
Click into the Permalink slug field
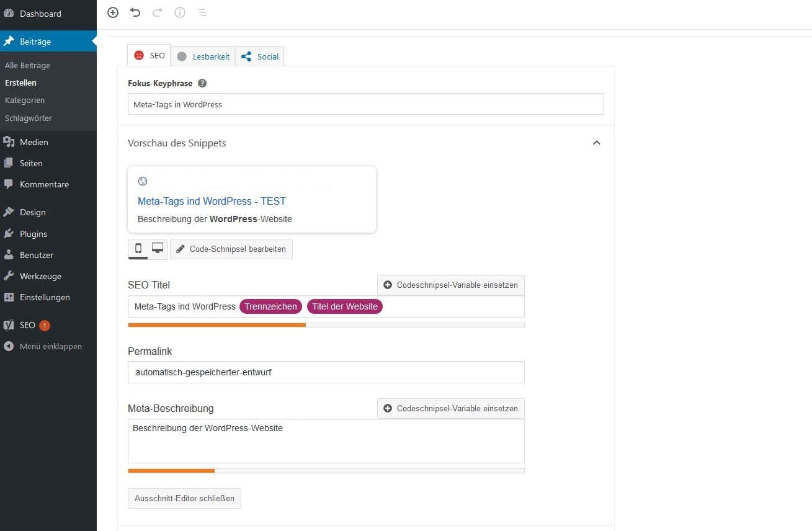pyautogui.click(x=326, y=372)
